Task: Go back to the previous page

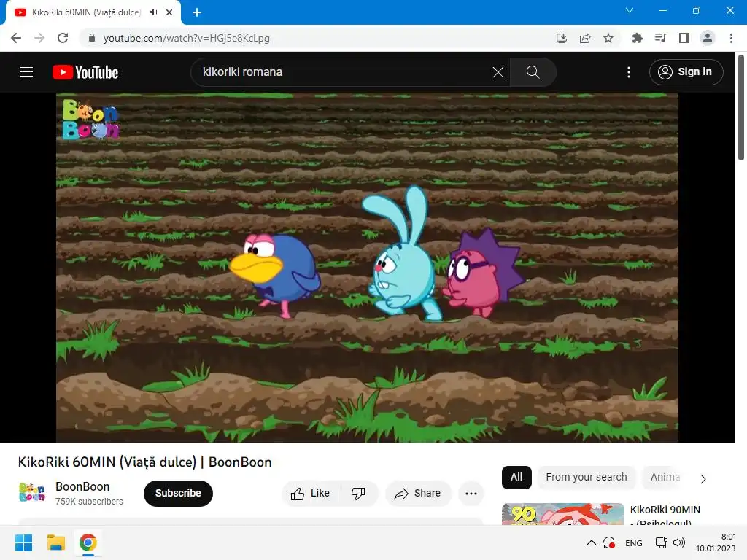Action: click(x=16, y=38)
